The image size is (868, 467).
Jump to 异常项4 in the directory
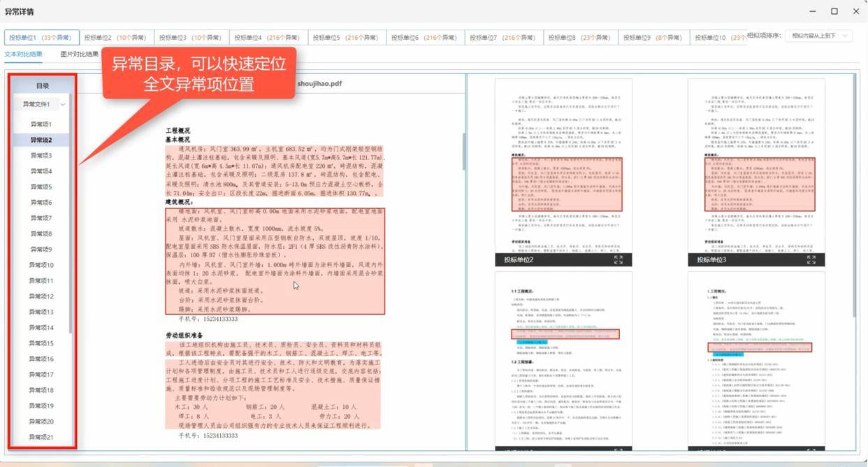tap(41, 171)
